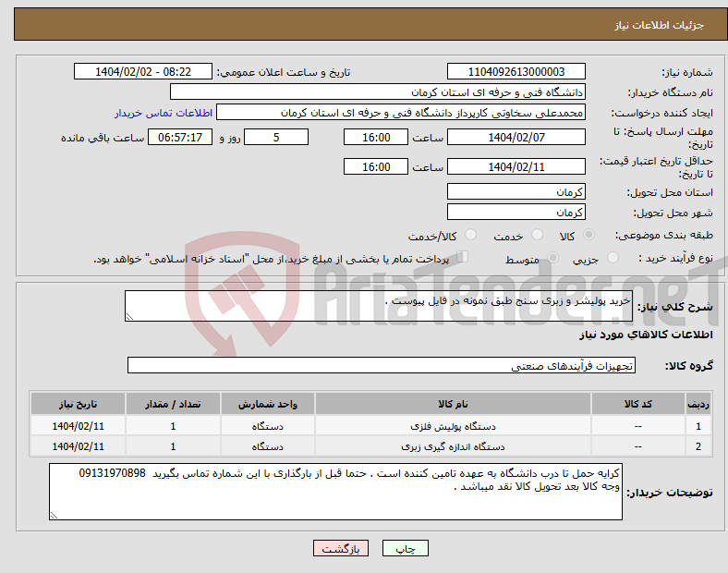Open the اطلاعات تماس خریدار link
This screenshot has width=728, height=573.
164,113
